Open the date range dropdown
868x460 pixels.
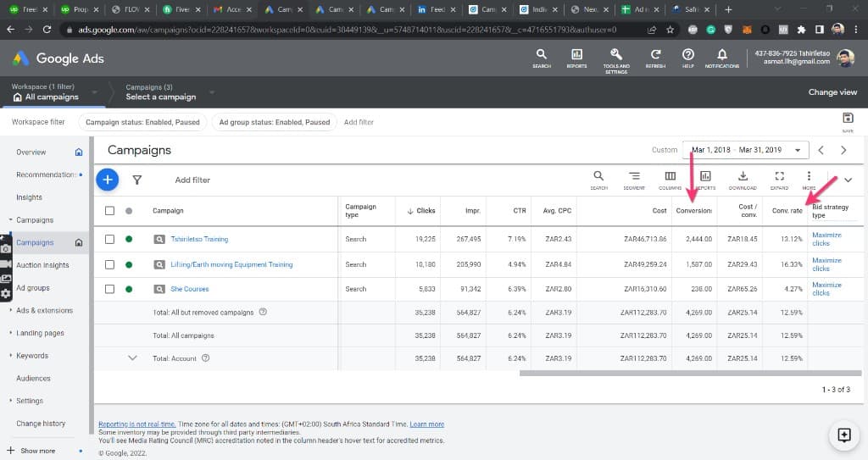[x=746, y=150]
